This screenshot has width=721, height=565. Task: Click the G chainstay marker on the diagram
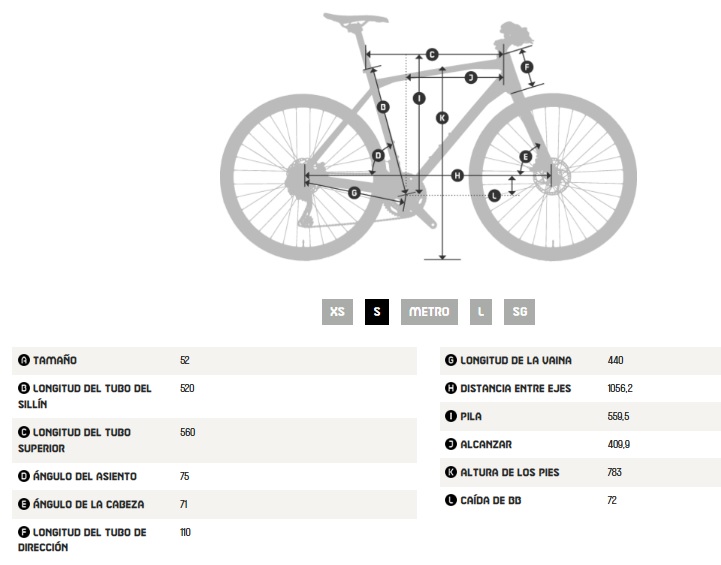(x=354, y=192)
